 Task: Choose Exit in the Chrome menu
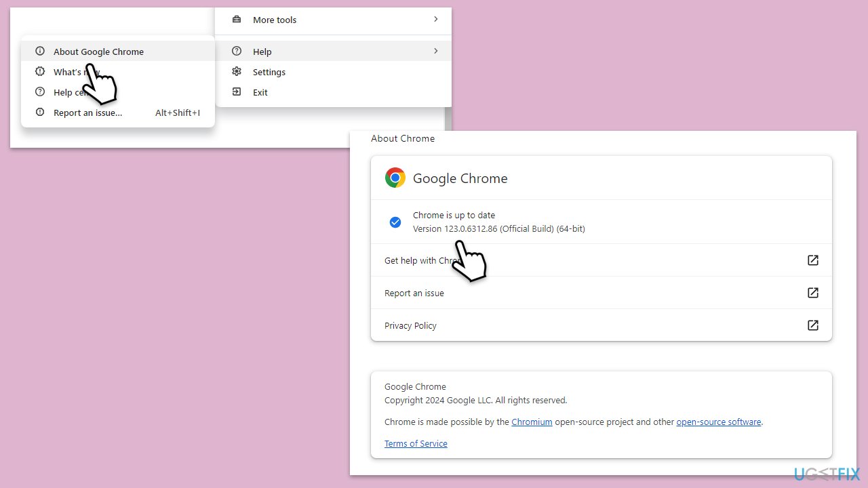pos(333,92)
